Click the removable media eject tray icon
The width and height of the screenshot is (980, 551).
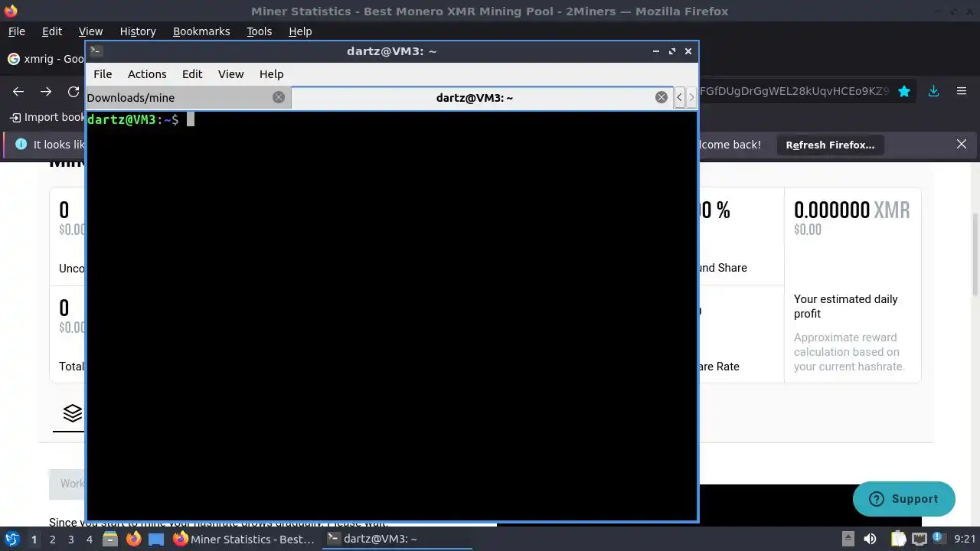(x=848, y=539)
